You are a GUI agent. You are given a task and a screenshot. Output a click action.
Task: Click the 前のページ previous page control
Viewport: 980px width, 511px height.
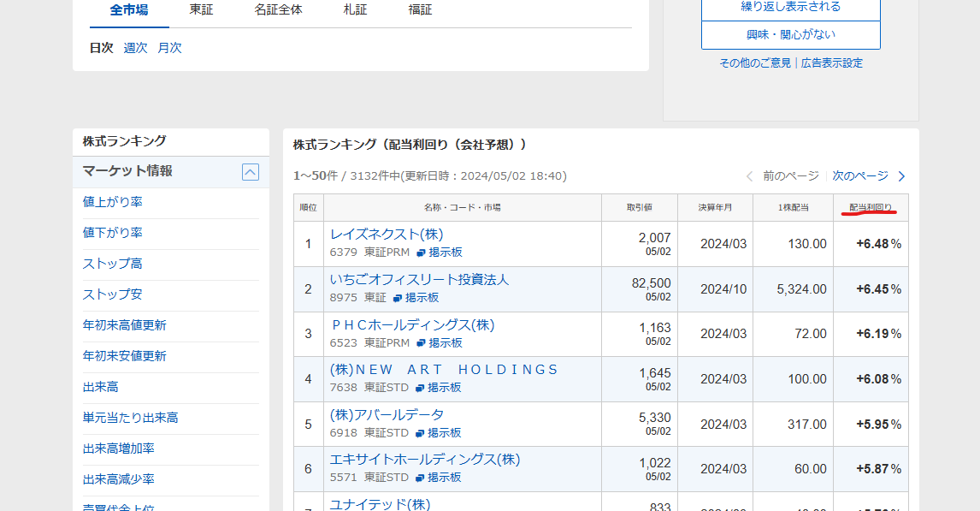pos(782,176)
